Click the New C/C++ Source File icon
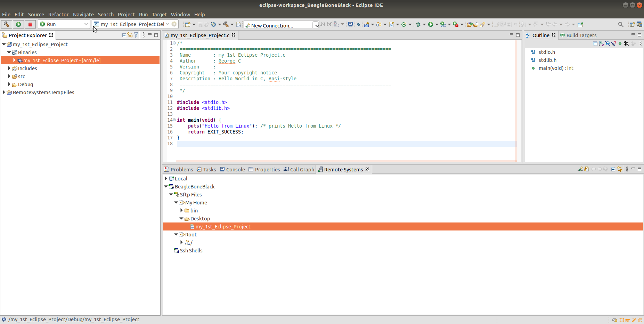644x324 pixels. point(391,24)
